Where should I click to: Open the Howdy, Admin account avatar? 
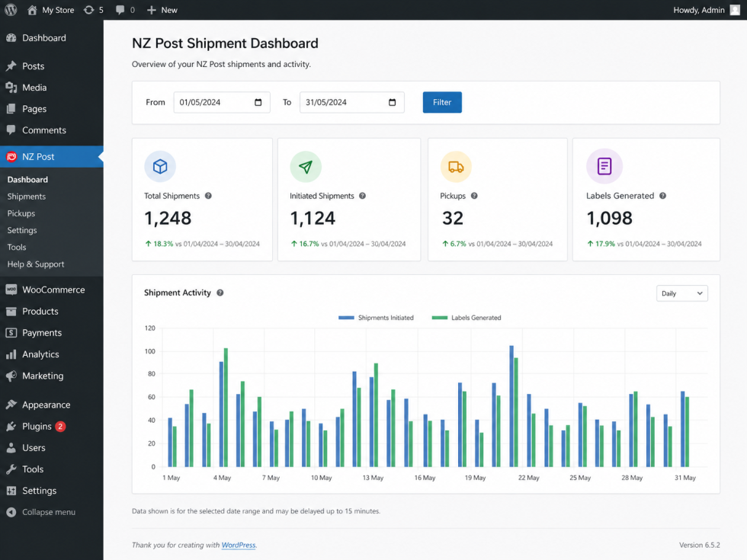[735, 10]
